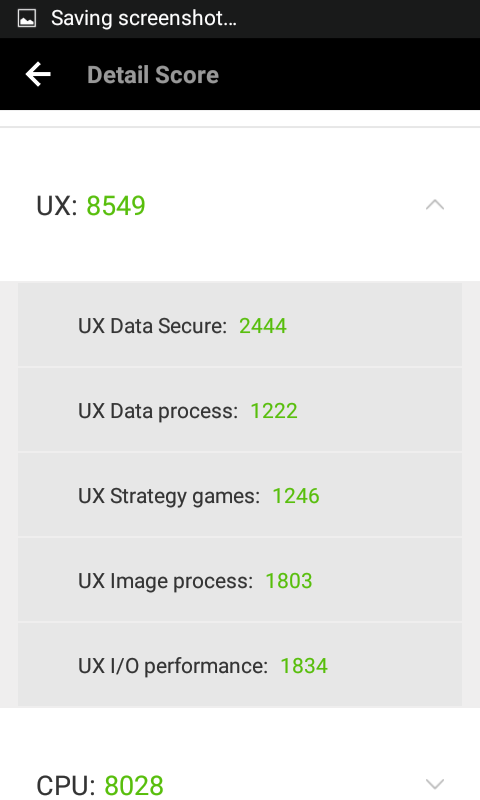Viewport: 480px width, 800px height.
Task: Select the UX Data process row label
Action: click(x=158, y=411)
